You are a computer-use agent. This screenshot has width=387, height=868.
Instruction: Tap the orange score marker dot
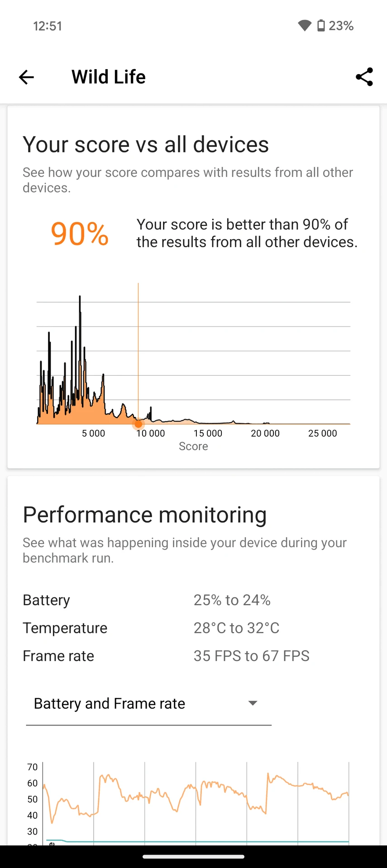(x=138, y=424)
